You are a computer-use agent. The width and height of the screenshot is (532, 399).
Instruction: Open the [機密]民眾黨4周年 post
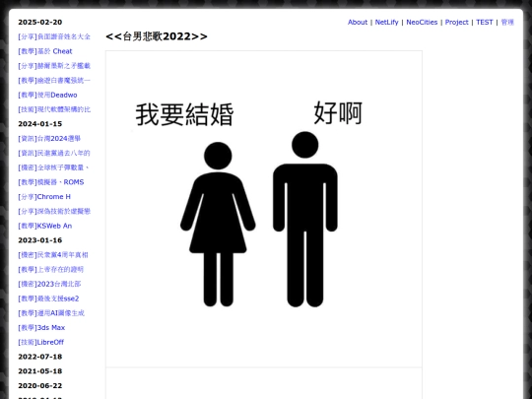(x=53, y=255)
